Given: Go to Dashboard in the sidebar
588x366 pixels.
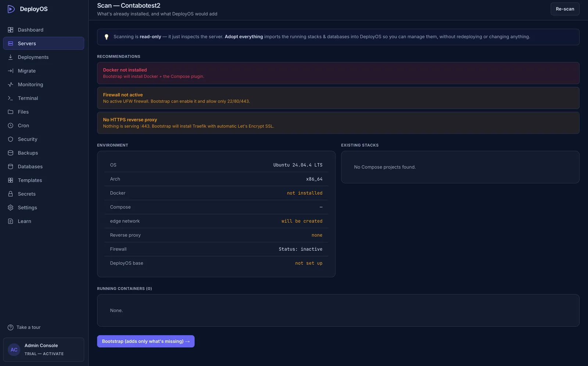Looking at the screenshot, I should 44,30.
